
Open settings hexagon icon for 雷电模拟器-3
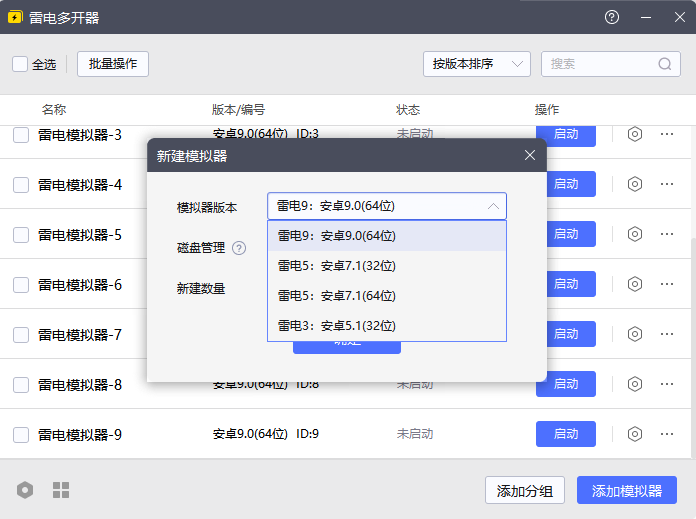tap(634, 134)
